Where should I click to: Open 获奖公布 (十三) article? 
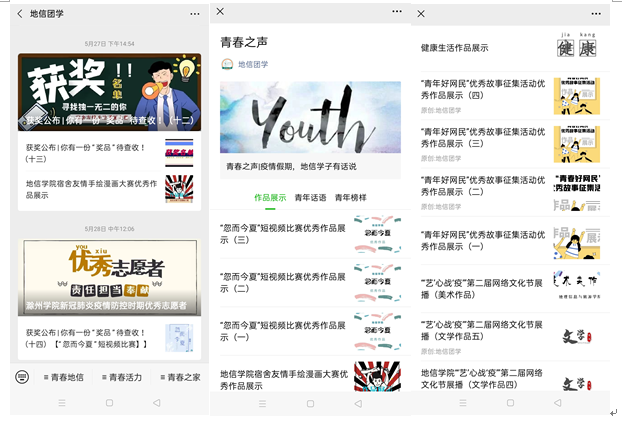[109, 153]
